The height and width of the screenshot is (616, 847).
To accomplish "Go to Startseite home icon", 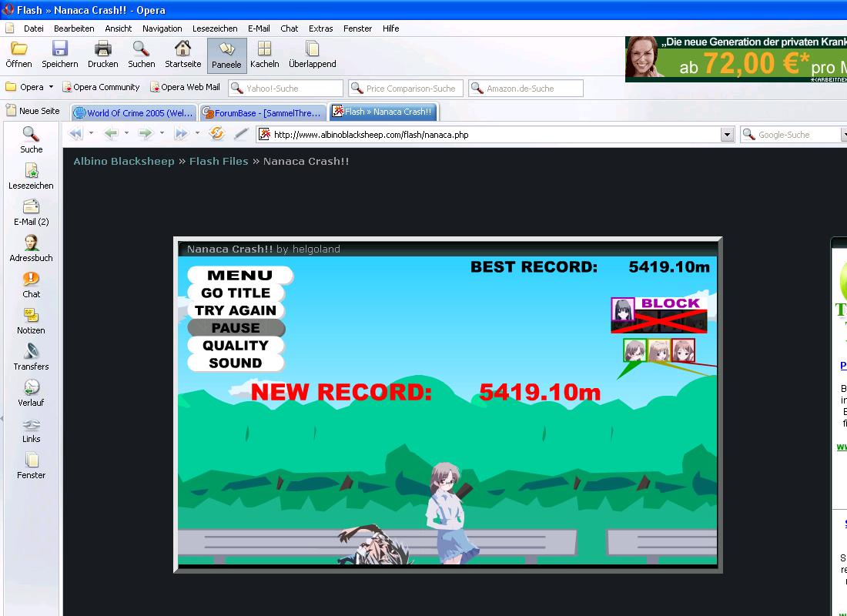I will click(x=182, y=49).
